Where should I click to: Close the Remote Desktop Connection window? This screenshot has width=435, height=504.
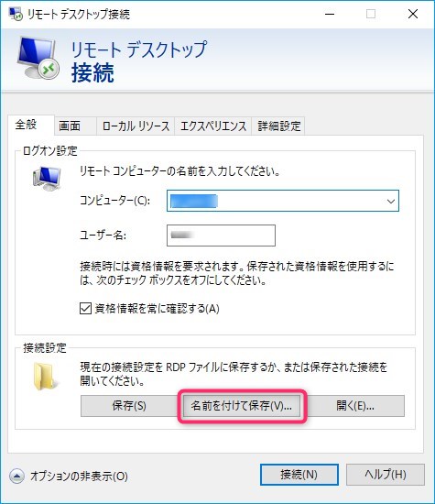coord(413,14)
